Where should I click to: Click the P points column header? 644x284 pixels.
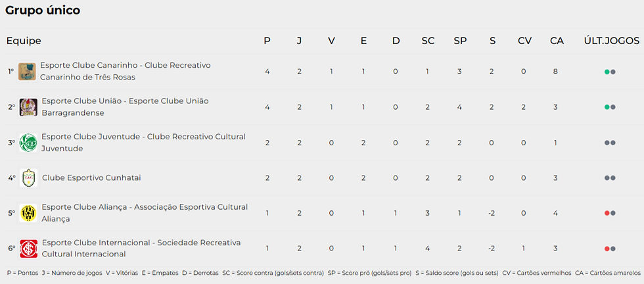coord(267,41)
